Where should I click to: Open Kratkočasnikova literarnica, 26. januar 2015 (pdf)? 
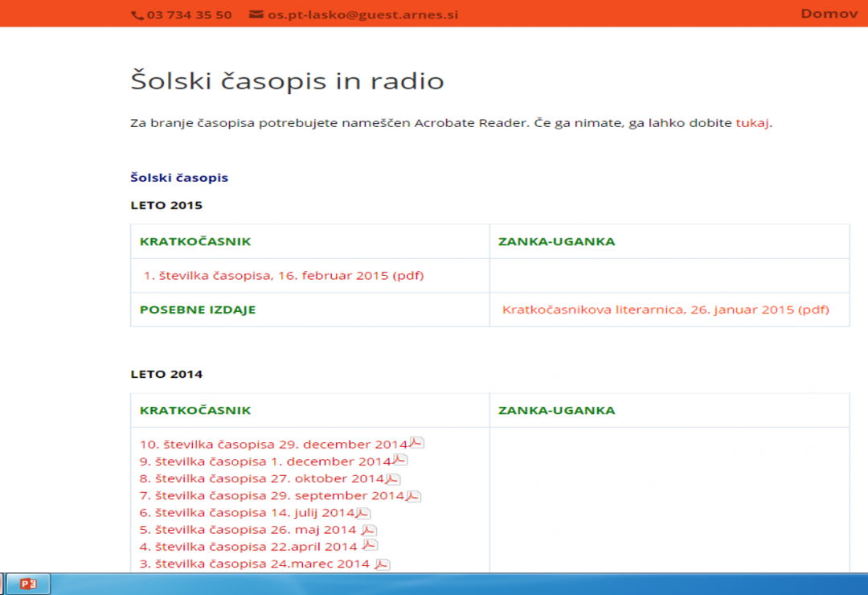pyautogui.click(x=665, y=310)
